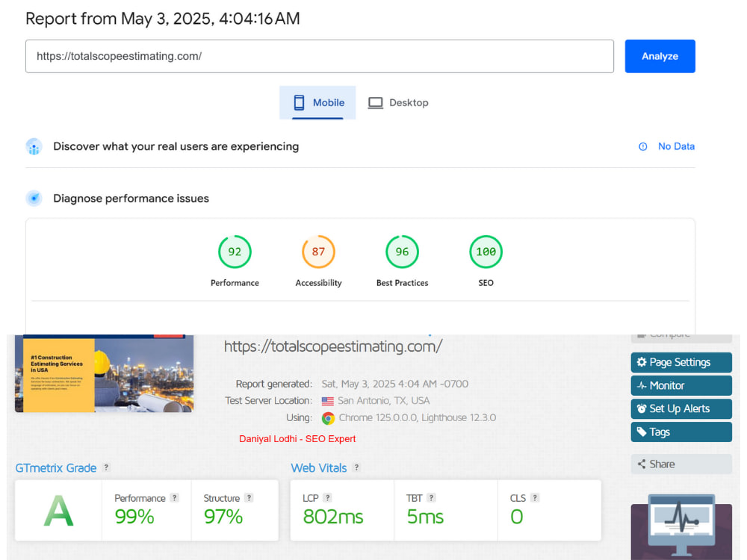747x560 pixels.
Task: Click the Analyze button
Action: coord(660,56)
